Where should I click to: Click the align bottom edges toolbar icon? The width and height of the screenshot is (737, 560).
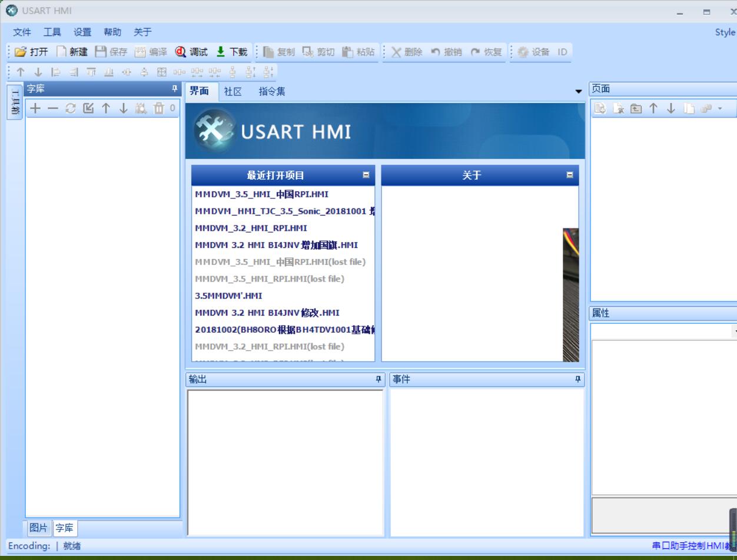pos(109,72)
